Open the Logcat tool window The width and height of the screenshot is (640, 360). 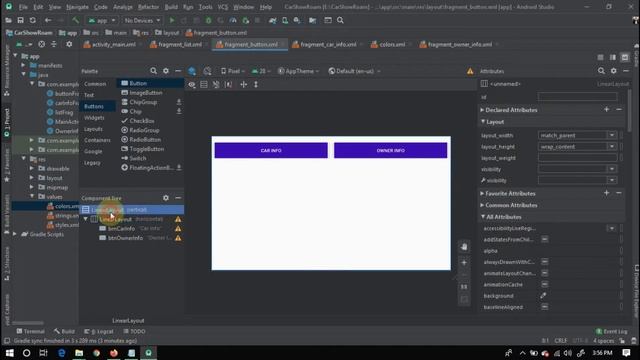point(98,331)
